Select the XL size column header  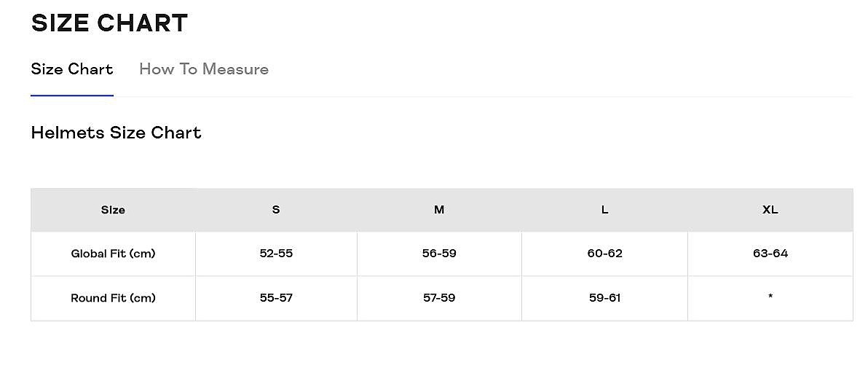coord(770,210)
